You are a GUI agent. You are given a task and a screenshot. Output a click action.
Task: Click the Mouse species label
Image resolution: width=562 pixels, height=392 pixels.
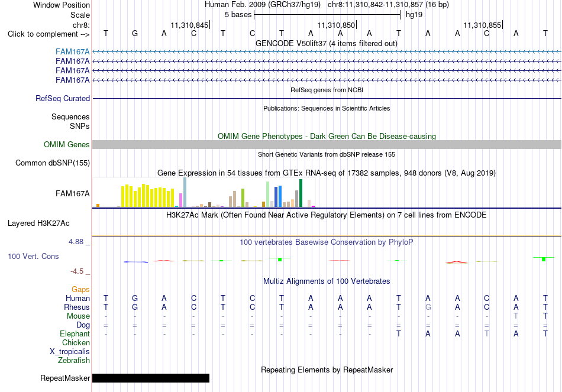click(x=78, y=316)
